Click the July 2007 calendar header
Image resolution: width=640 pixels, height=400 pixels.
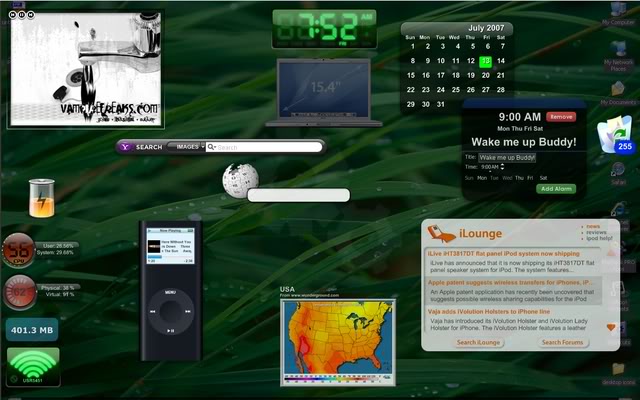(x=457, y=28)
